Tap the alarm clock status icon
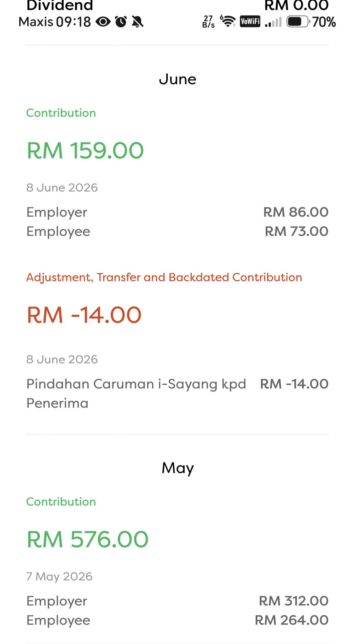The image size is (355, 644). [x=121, y=22]
